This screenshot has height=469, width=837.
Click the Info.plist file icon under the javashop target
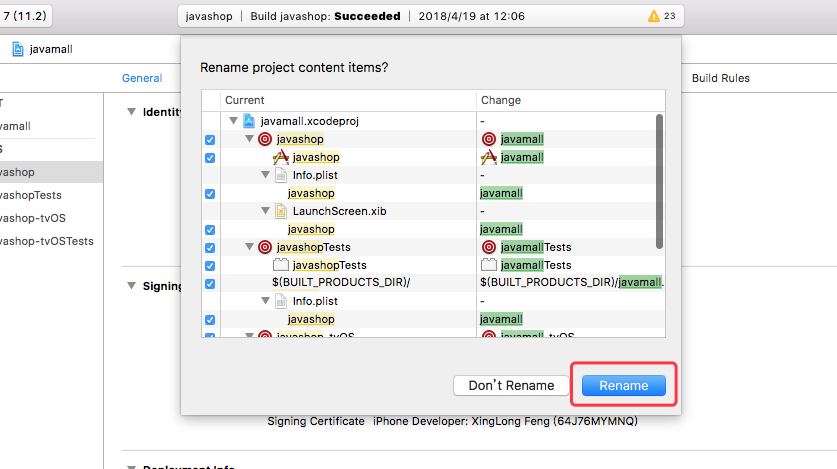(281, 175)
